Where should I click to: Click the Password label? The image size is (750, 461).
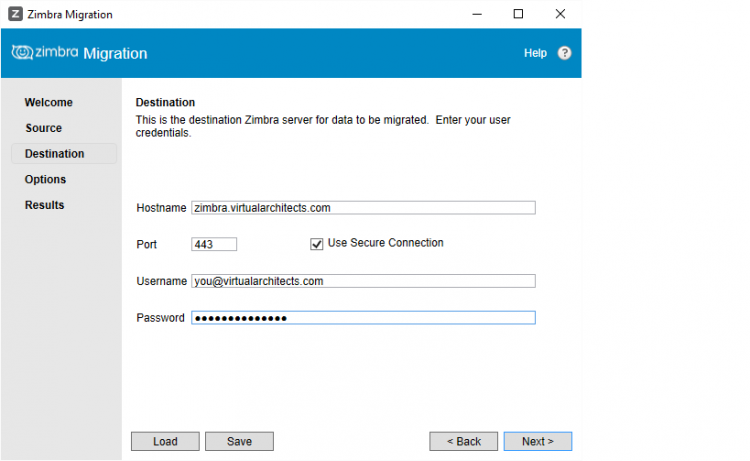point(160,318)
